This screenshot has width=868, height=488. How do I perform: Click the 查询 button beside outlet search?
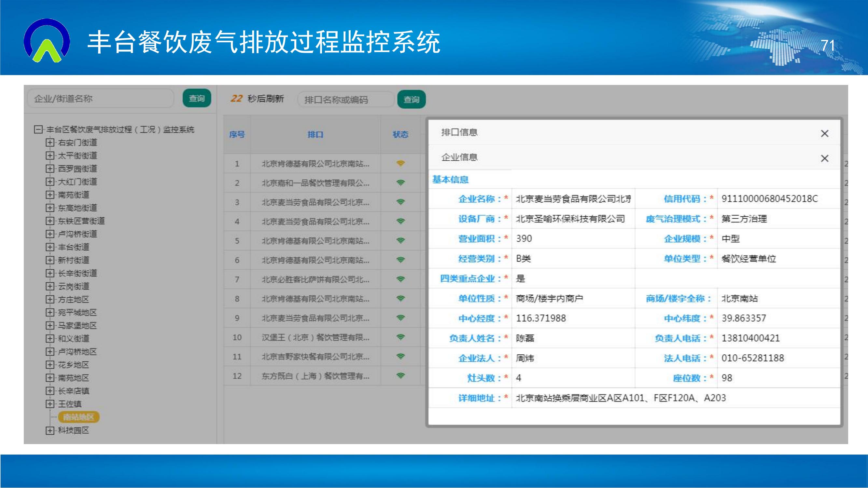411,100
